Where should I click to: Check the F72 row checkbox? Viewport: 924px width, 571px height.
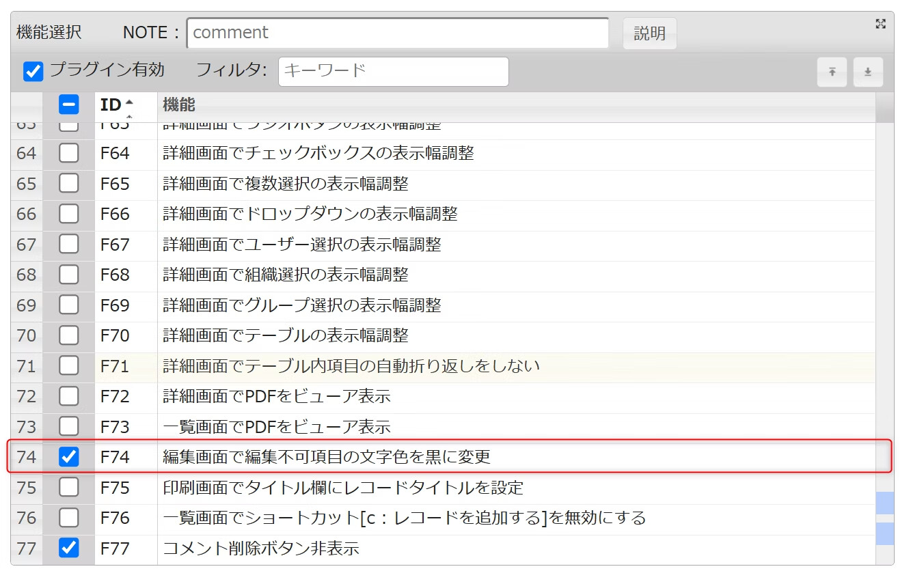(68, 396)
